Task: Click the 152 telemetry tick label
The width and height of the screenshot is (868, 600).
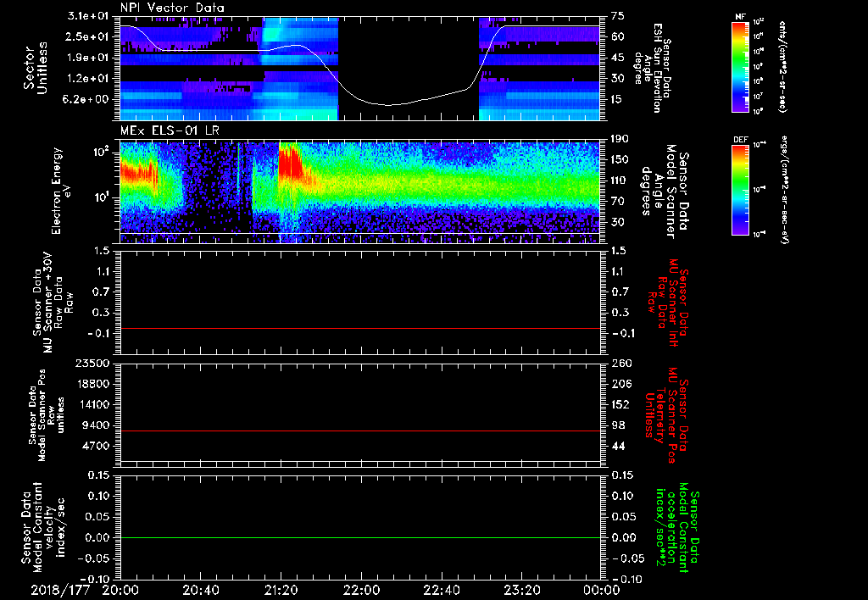Action: click(620, 404)
